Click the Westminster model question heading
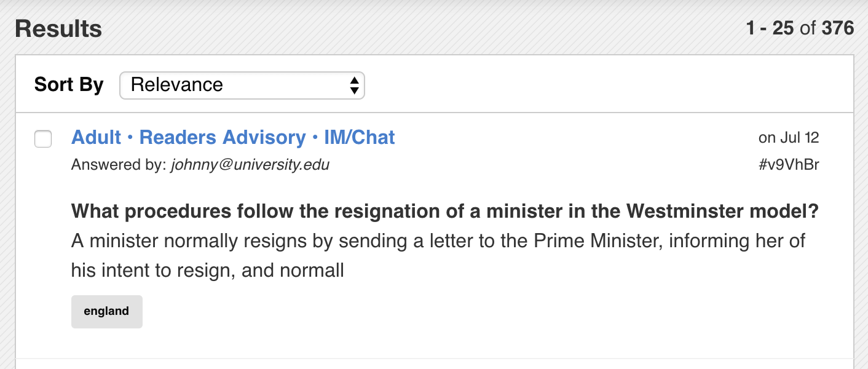Image resolution: width=868 pixels, height=369 pixels. 445,212
